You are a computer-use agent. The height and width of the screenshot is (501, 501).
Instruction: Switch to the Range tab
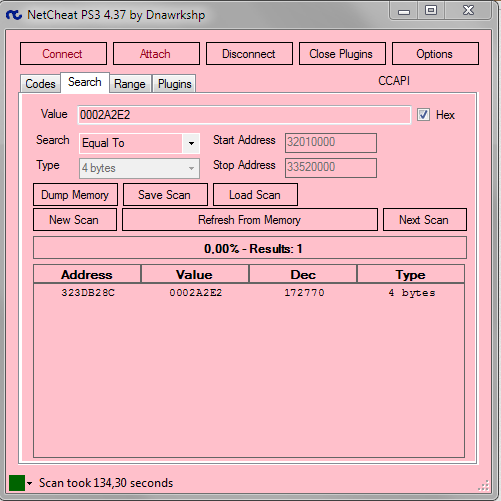130,84
